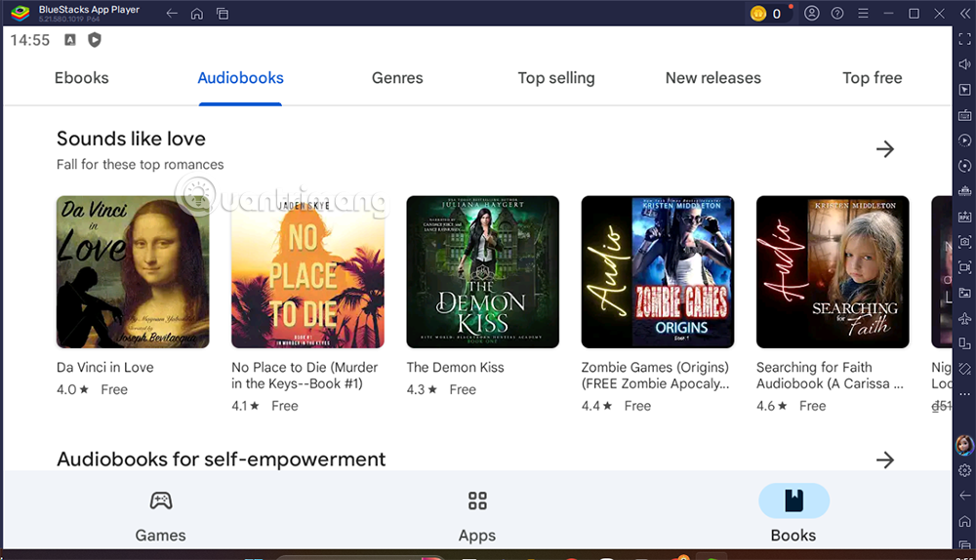Switch to the Top selling tab
The image size is (976, 560).
[x=556, y=78]
